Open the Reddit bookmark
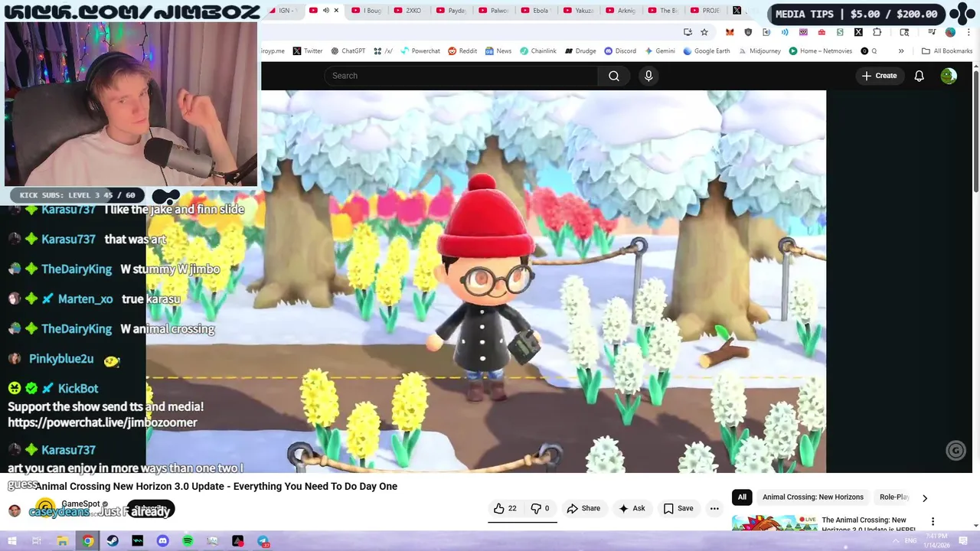 tap(462, 51)
